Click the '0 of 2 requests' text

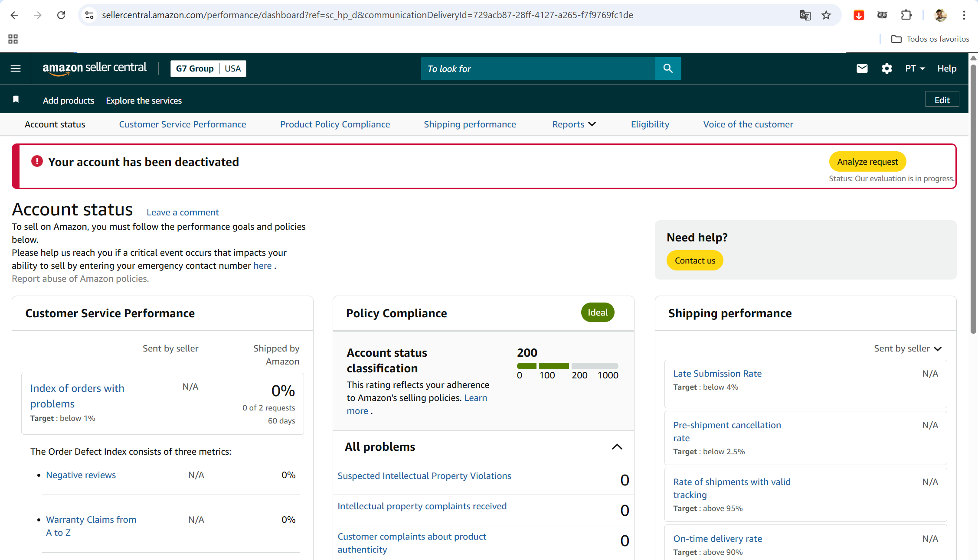point(268,408)
